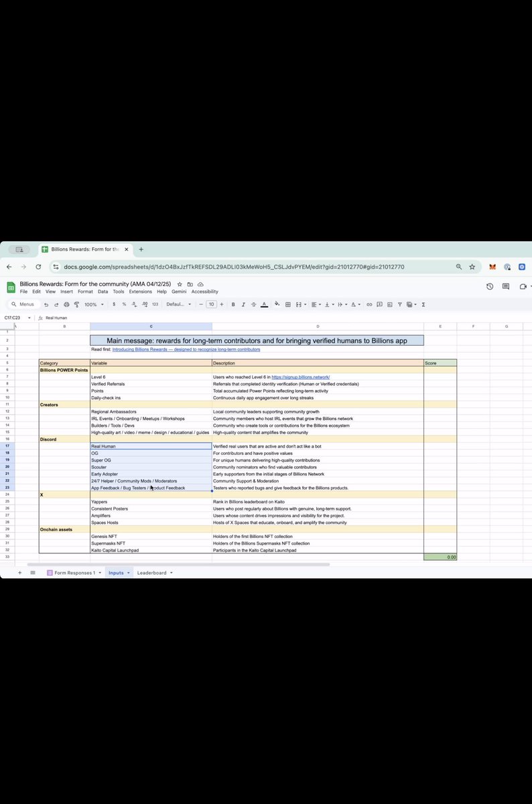Screen dimensions: 532x804
Task: Redo the last undone action
Action: click(56, 304)
